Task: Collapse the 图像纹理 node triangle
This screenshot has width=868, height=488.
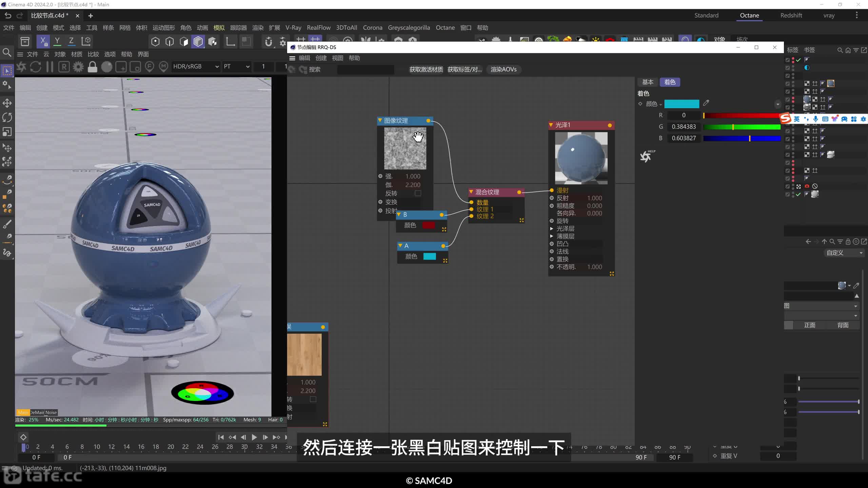Action: (x=380, y=120)
